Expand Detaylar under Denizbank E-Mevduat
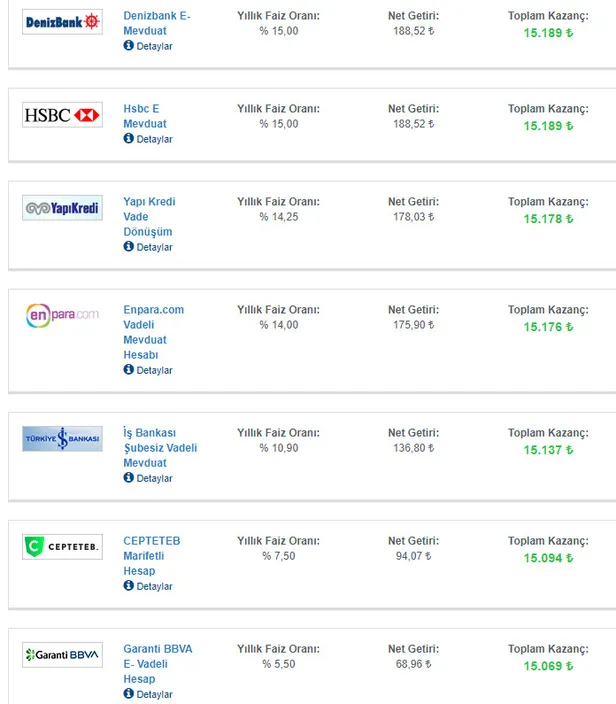 coord(148,47)
